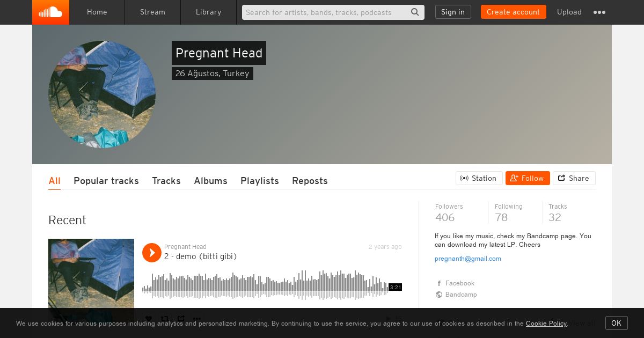Click the Create account button
644x338 pixels.
point(514,12)
